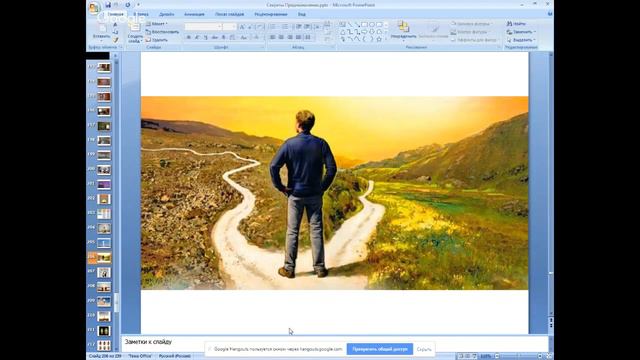640x360 pixels.
Task: Click the Copy icon in clipboard group
Action: click(x=116, y=32)
